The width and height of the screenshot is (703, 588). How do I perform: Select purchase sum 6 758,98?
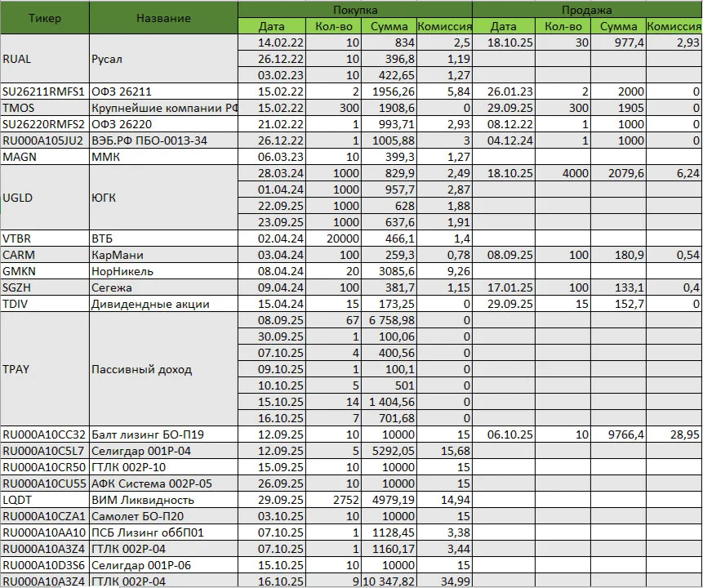click(x=389, y=320)
